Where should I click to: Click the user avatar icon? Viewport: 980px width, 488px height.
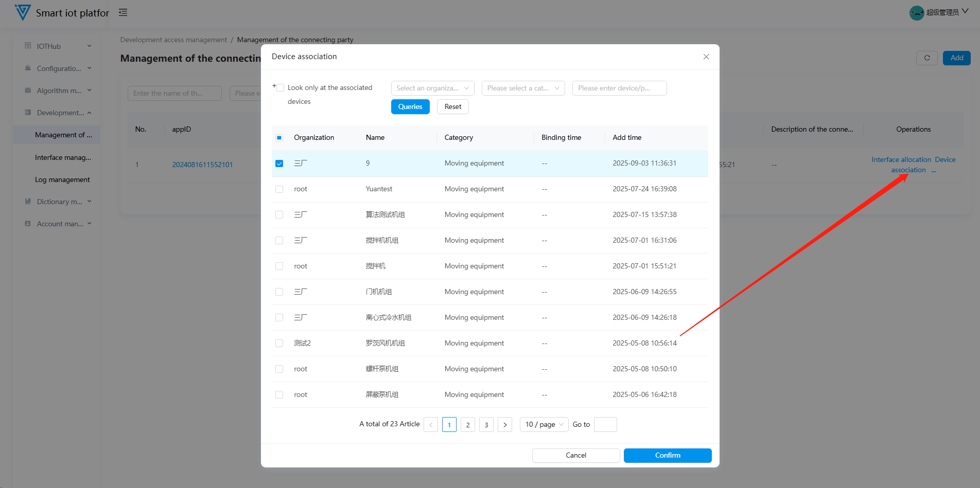click(916, 13)
